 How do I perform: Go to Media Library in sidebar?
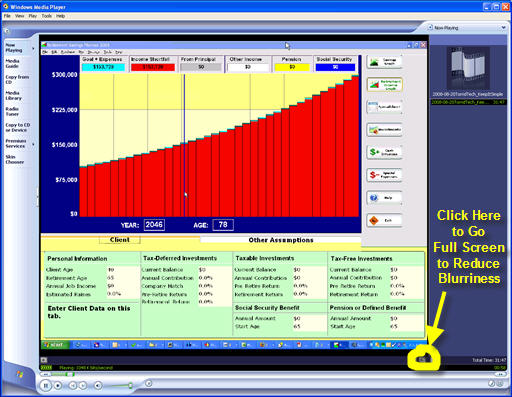tap(13, 95)
